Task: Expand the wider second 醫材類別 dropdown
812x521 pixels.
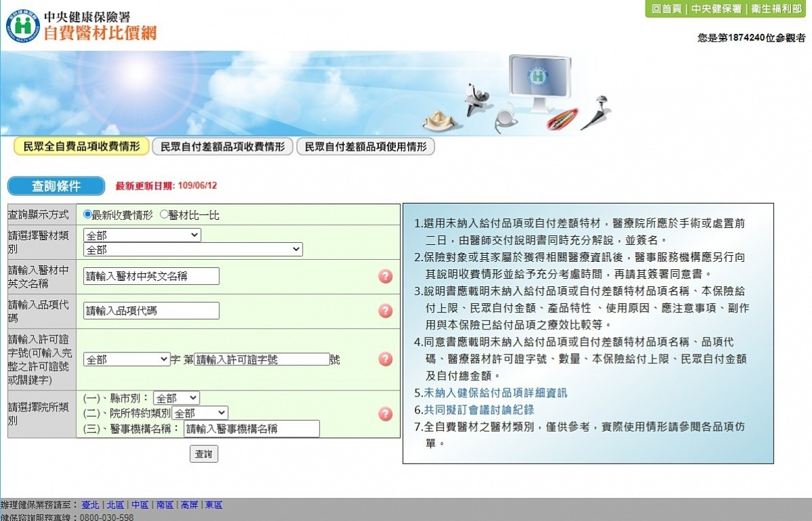Action: tap(193, 250)
